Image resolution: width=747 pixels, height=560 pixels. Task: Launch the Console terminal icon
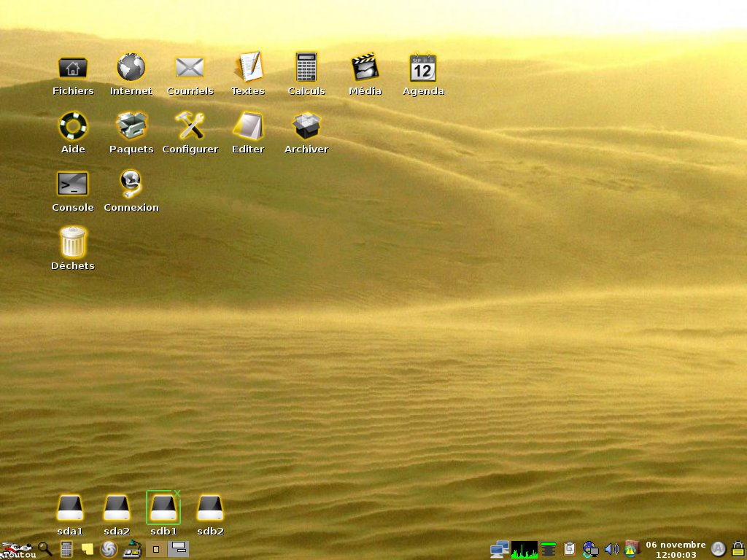tap(73, 184)
